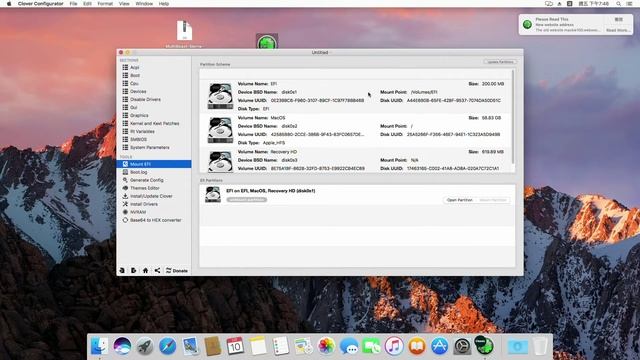This screenshot has width=640, height=360.
Task: Click the UnMount partition pill button
Action: 247,200
